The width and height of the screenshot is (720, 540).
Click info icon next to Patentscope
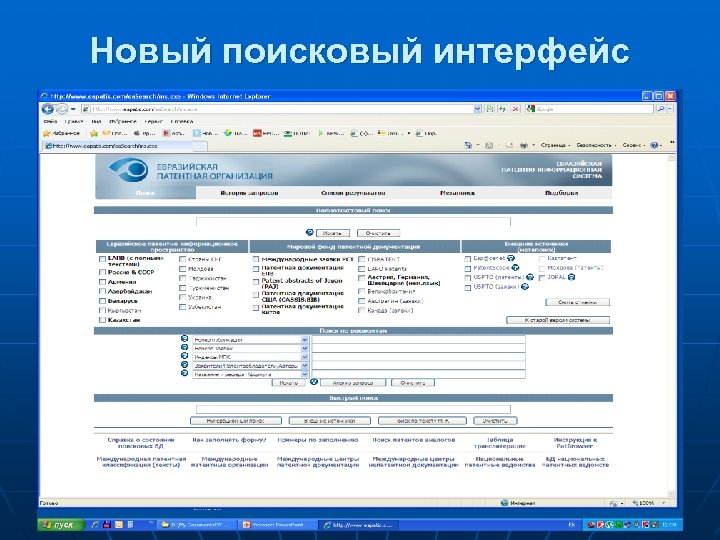click(x=515, y=267)
